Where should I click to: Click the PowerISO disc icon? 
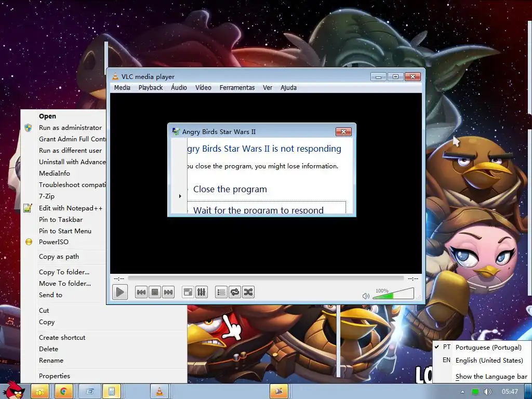point(29,242)
